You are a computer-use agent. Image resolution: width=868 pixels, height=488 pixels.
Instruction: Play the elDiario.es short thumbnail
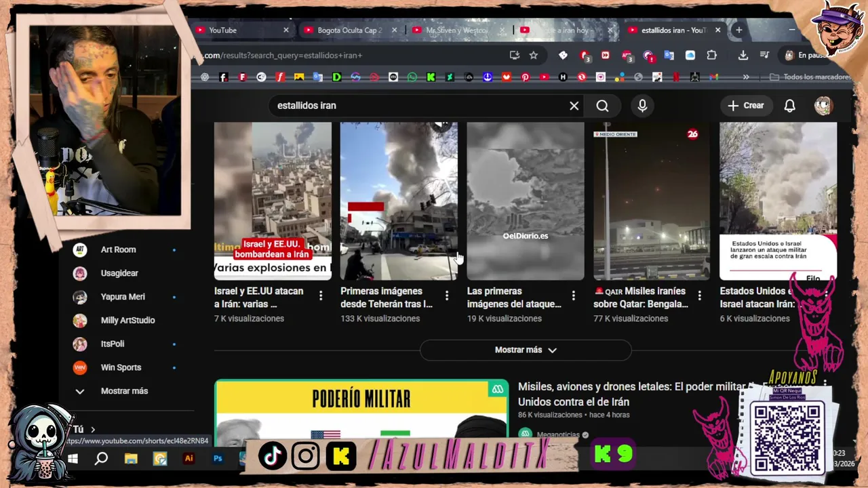tap(526, 201)
